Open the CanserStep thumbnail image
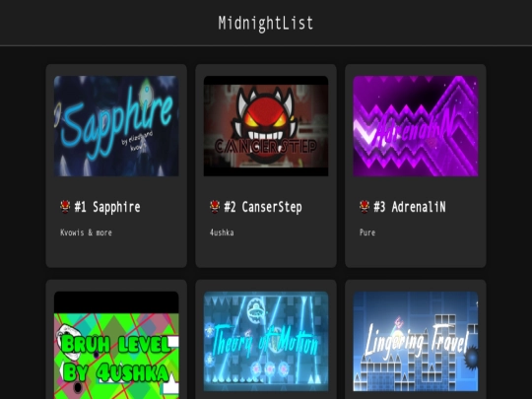Viewport: 532px width, 399px height. (x=266, y=126)
